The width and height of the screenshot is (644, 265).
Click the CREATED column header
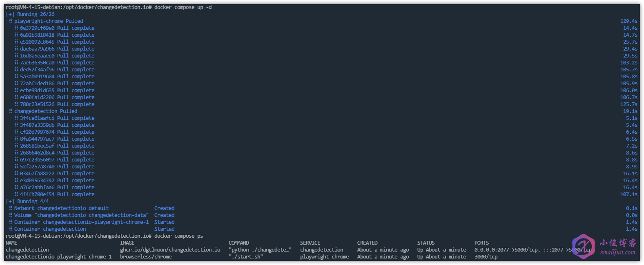pyautogui.click(x=368, y=243)
